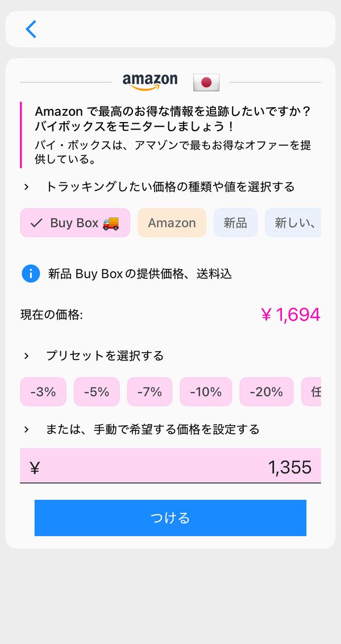Choose the -5% preset

click(x=97, y=392)
